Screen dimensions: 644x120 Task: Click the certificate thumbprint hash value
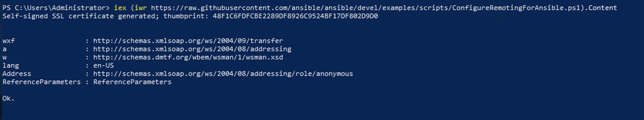click(295, 16)
